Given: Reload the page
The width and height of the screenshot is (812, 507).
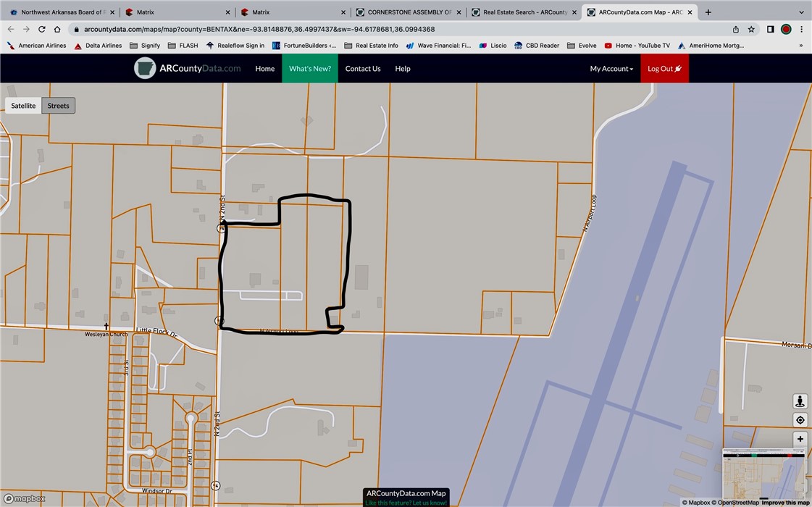Looking at the screenshot, I should click(x=41, y=30).
